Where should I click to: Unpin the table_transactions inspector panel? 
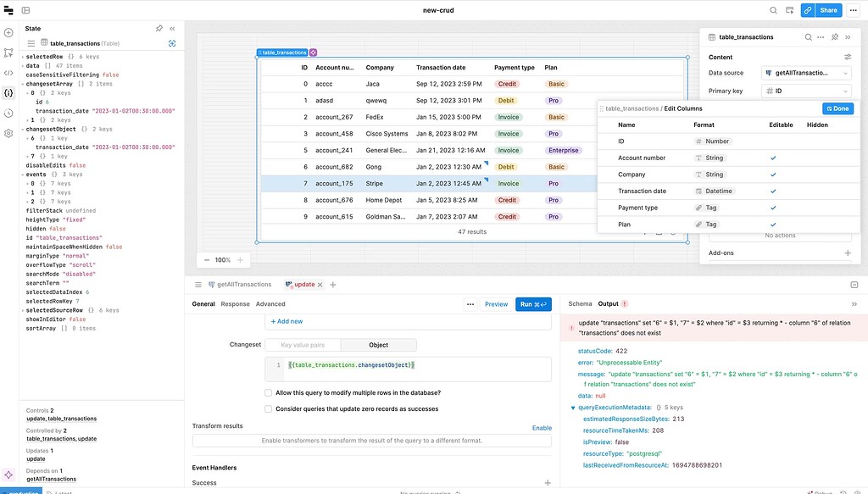pos(835,37)
